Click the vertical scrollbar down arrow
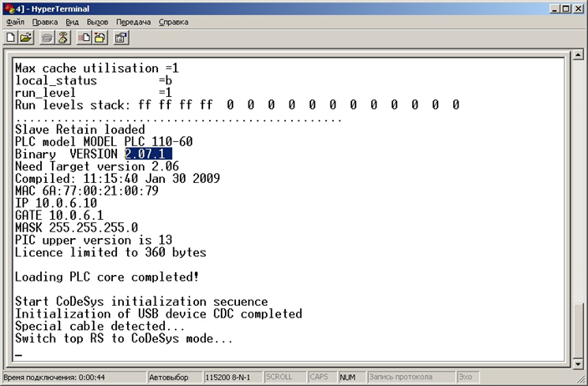The height and width of the screenshot is (386, 588). [577, 360]
